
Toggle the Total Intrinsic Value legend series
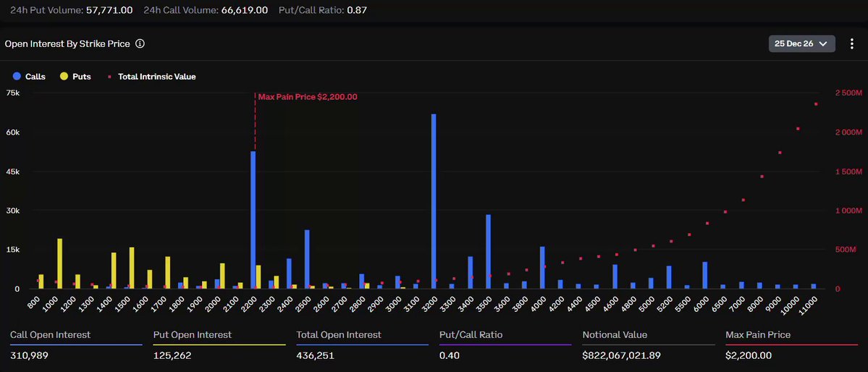click(151, 77)
